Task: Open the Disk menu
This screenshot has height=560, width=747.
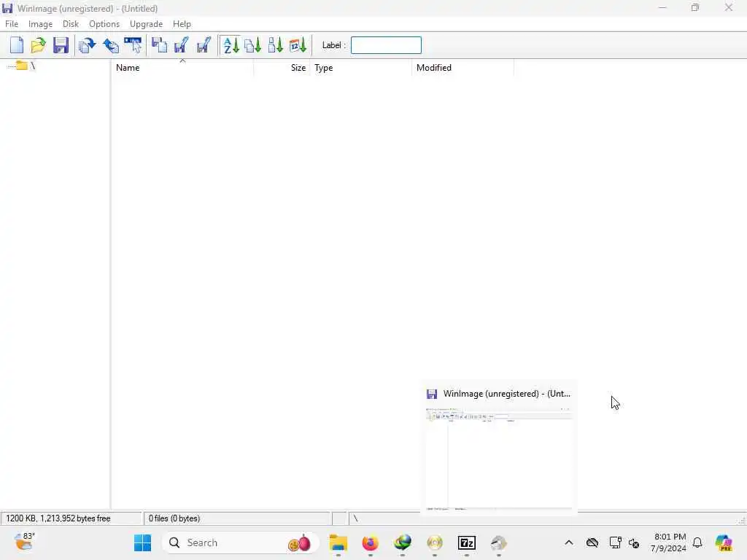Action: click(x=71, y=24)
